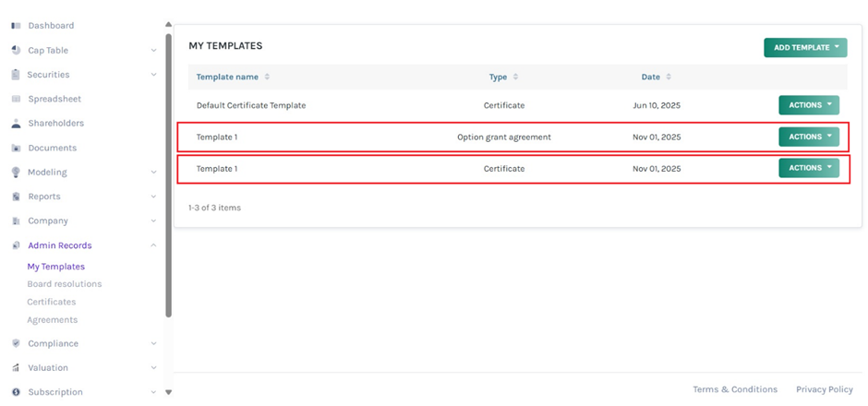Click the Securities clipboard icon
Image resolution: width=868 pixels, height=406 pixels.
(x=16, y=75)
